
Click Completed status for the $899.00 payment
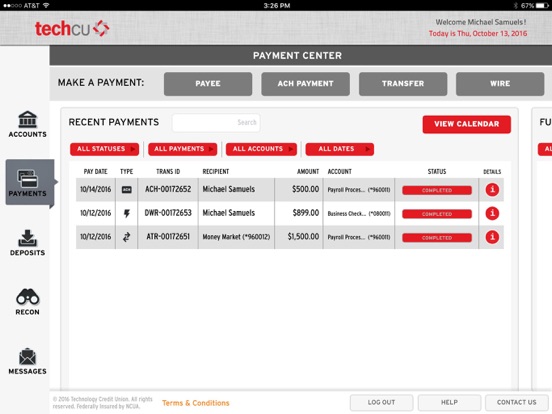pyautogui.click(x=437, y=214)
